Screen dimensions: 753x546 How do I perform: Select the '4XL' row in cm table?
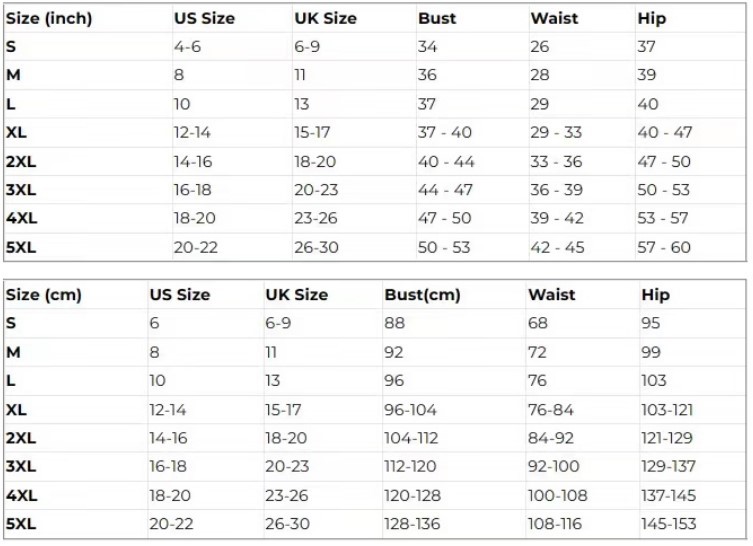[x=20, y=495]
